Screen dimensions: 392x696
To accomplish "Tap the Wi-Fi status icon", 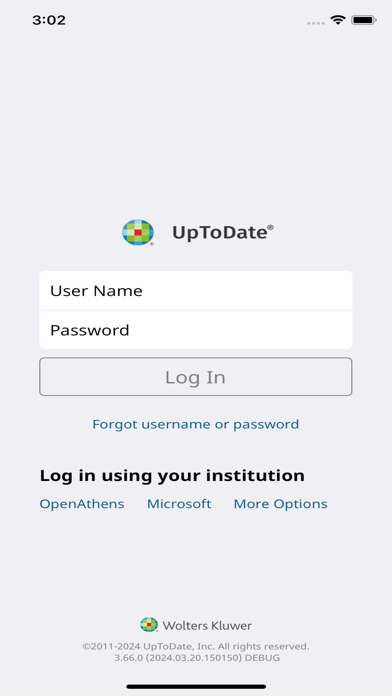I will [338, 20].
